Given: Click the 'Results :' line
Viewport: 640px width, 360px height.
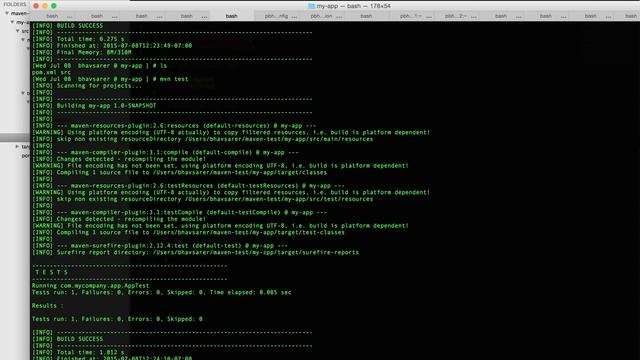Looking at the screenshot, I should (47, 306).
